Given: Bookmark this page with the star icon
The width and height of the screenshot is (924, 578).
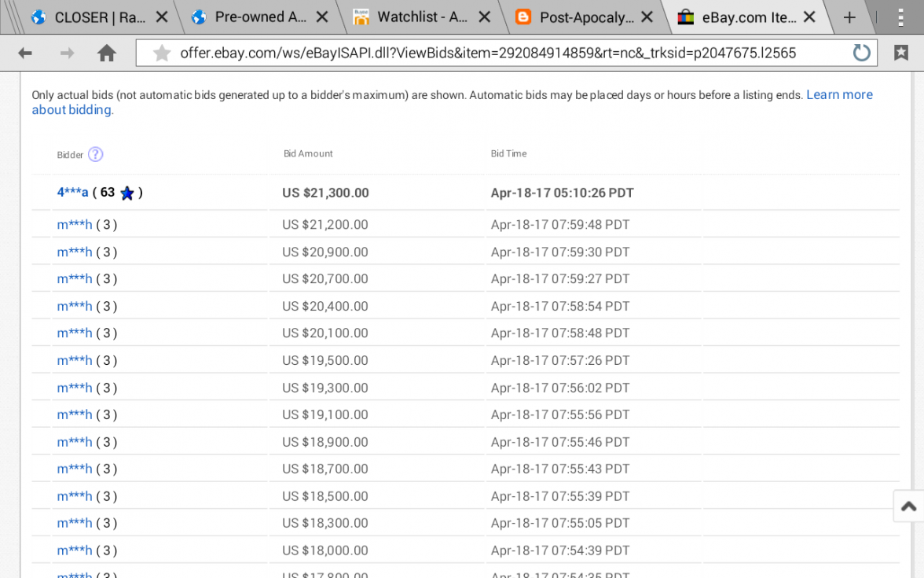Looking at the screenshot, I should (162, 53).
